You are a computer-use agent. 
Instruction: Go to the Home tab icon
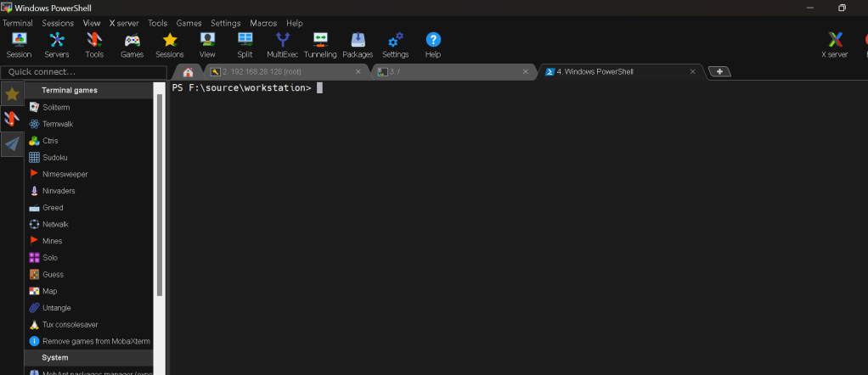[188, 72]
